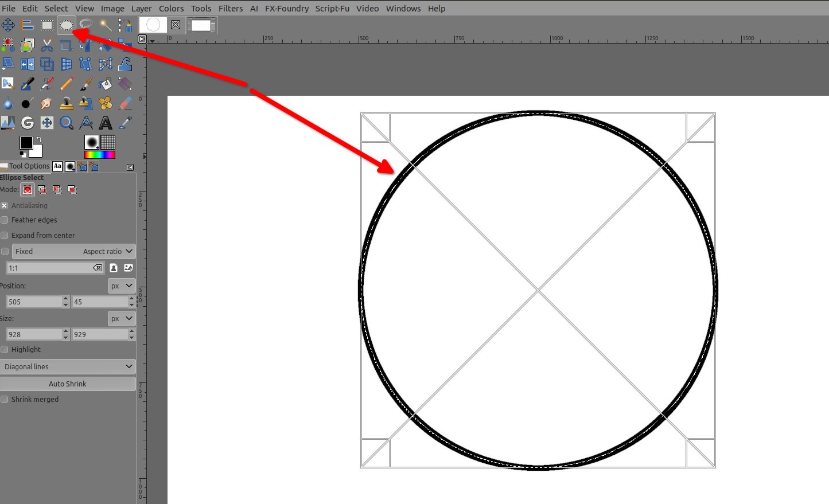Select the Scissors Select tool
829x504 pixels.
tap(47, 44)
